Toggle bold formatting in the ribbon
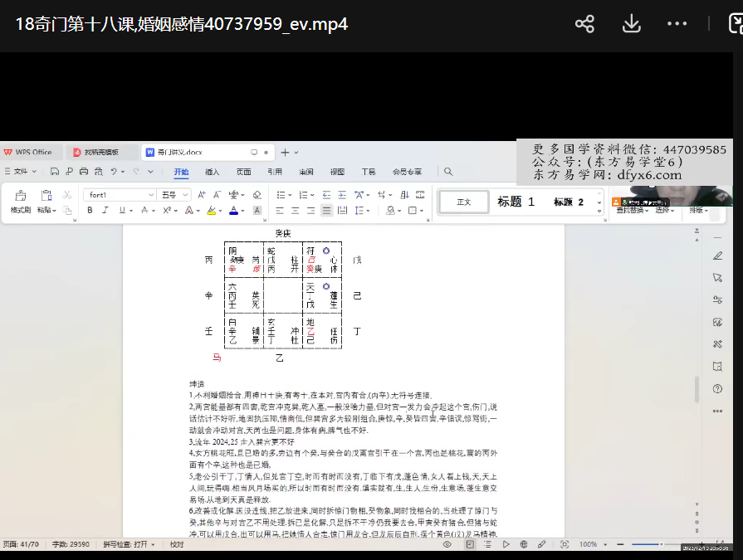The height and width of the screenshot is (560, 743). tap(90, 211)
